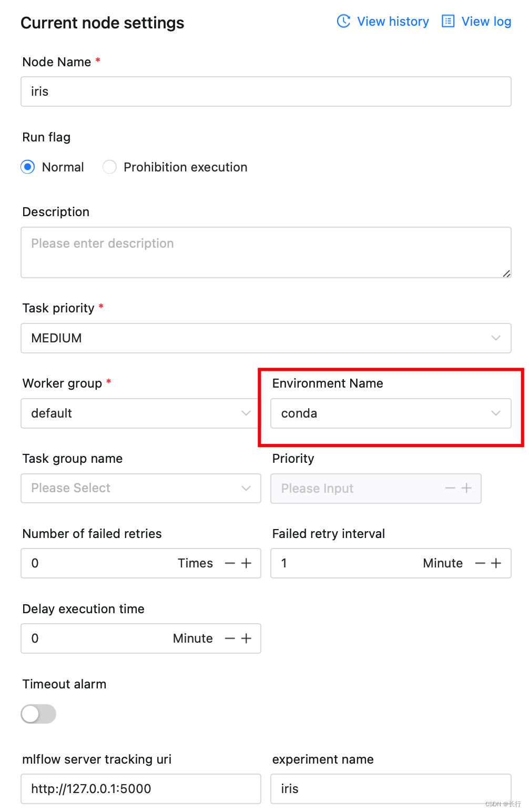
Task: Open Task group name Please Select dropdown
Action: (141, 489)
